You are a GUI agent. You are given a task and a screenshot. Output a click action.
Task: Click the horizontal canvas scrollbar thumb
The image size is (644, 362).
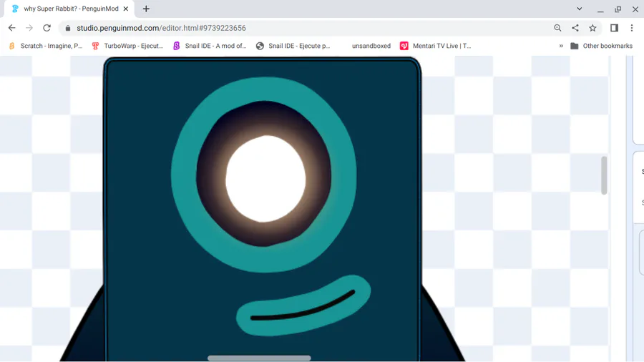[x=259, y=358]
